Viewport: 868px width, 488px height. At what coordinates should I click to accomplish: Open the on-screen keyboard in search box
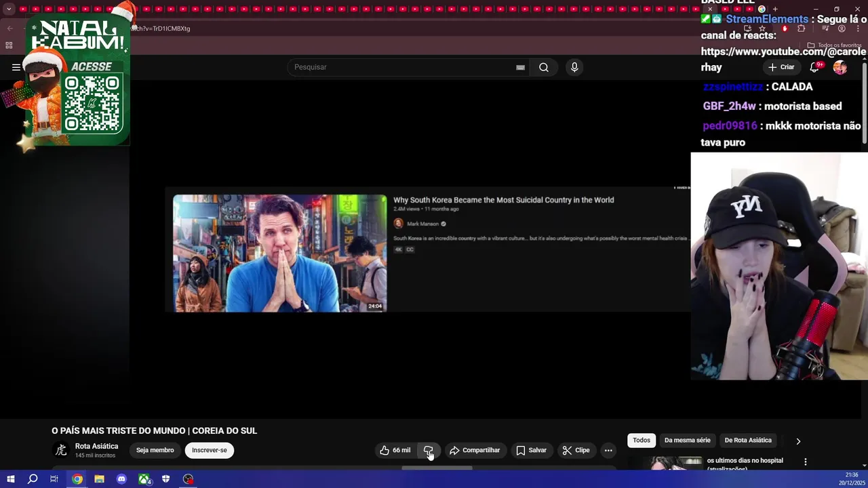coord(520,67)
